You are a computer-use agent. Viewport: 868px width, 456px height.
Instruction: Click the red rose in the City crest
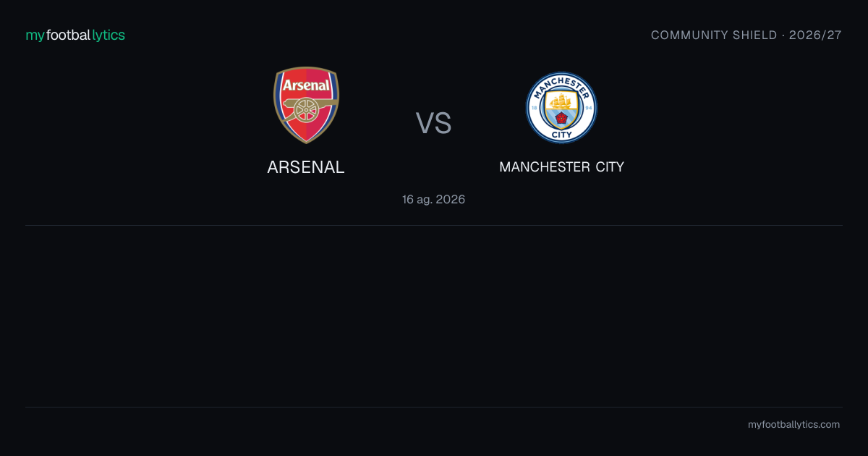point(561,118)
